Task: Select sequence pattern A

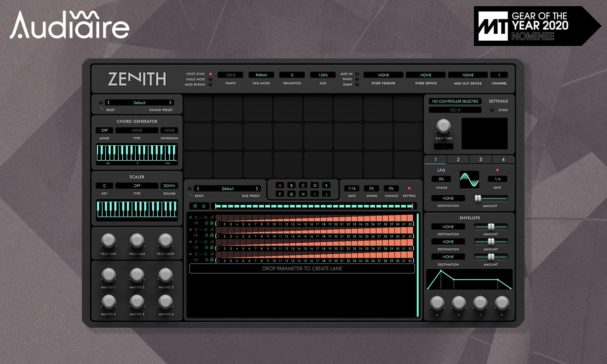Action: click(x=280, y=185)
